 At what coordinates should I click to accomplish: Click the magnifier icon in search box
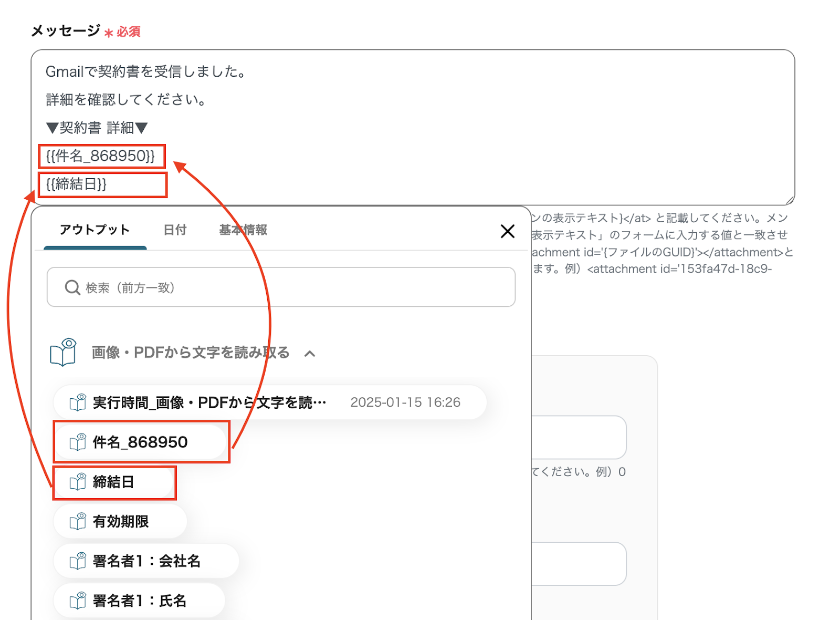click(72, 287)
